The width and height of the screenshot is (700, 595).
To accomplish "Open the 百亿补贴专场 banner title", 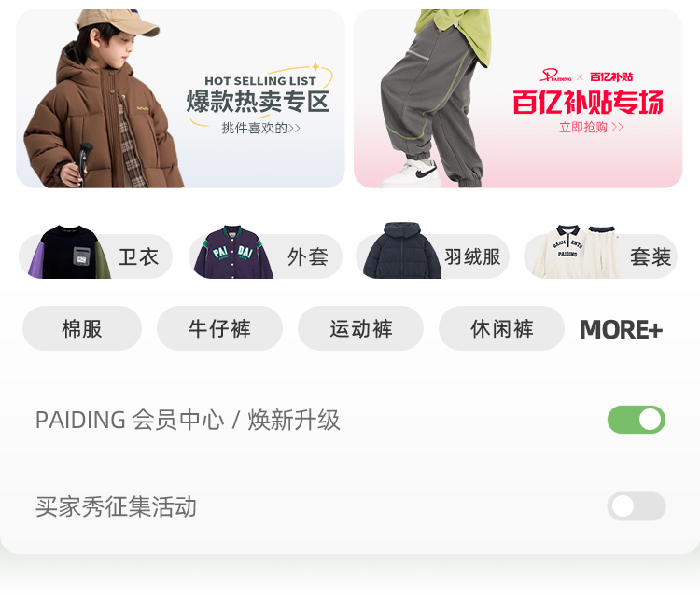I will [x=588, y=103].
